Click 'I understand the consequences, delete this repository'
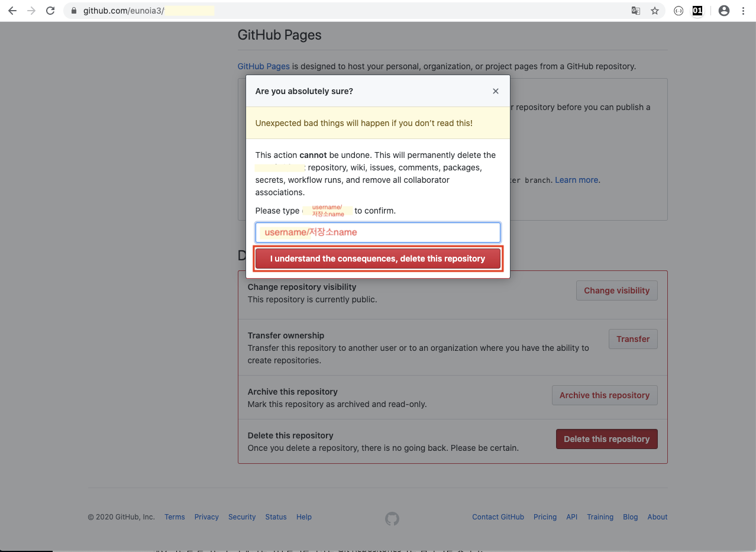Screen dimensions: 756x552 pos(378,259)
